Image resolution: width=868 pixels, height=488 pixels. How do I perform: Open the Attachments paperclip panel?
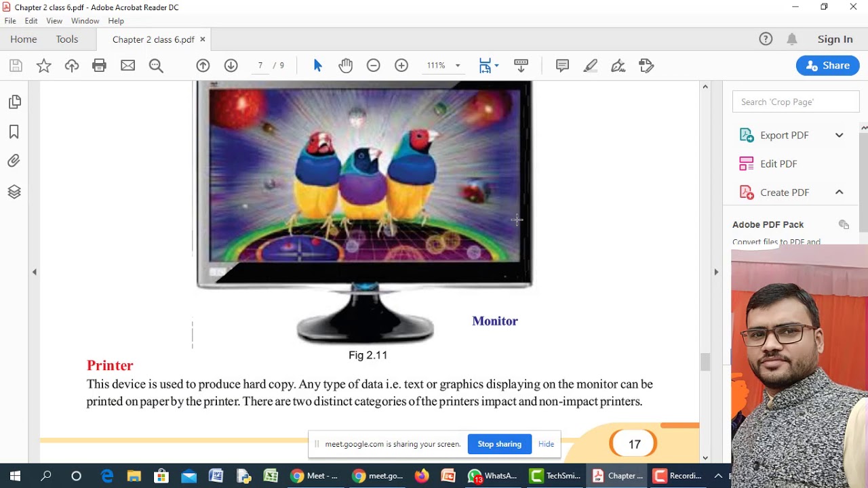click(x=14, y=161)
